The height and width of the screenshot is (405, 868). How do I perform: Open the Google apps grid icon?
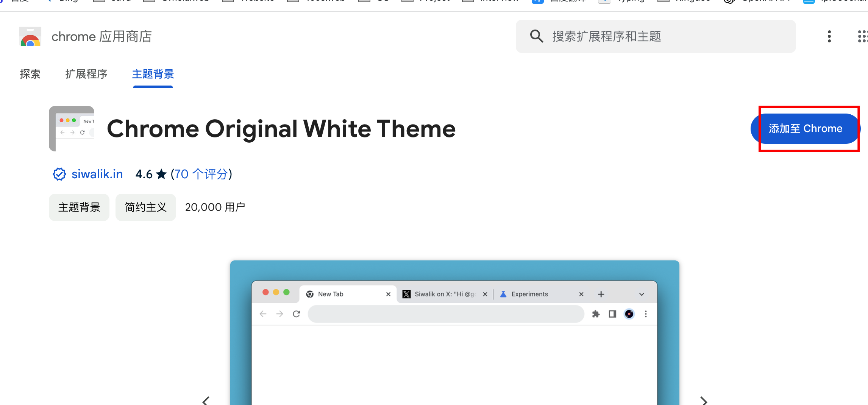(863, 36)
